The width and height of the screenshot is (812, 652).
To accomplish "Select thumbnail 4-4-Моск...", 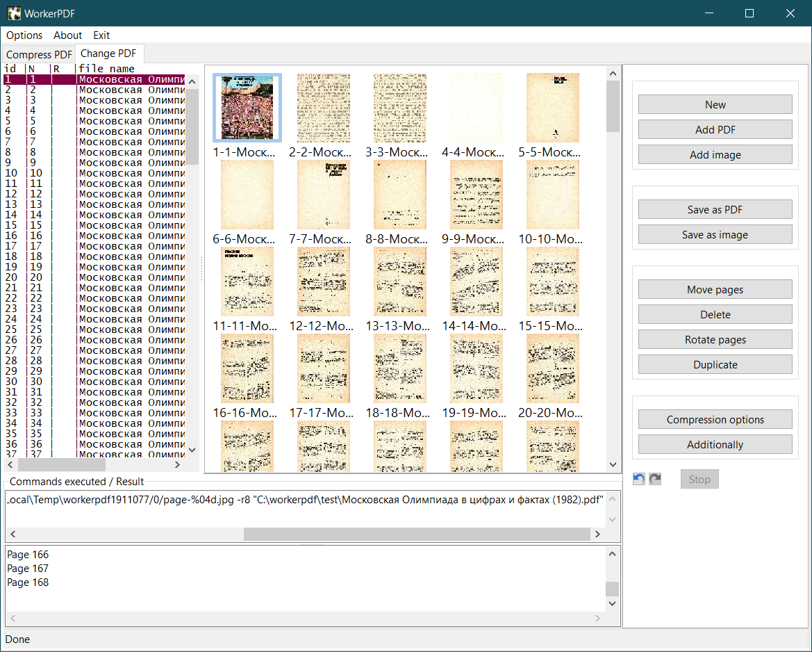I will pos(476,108).
